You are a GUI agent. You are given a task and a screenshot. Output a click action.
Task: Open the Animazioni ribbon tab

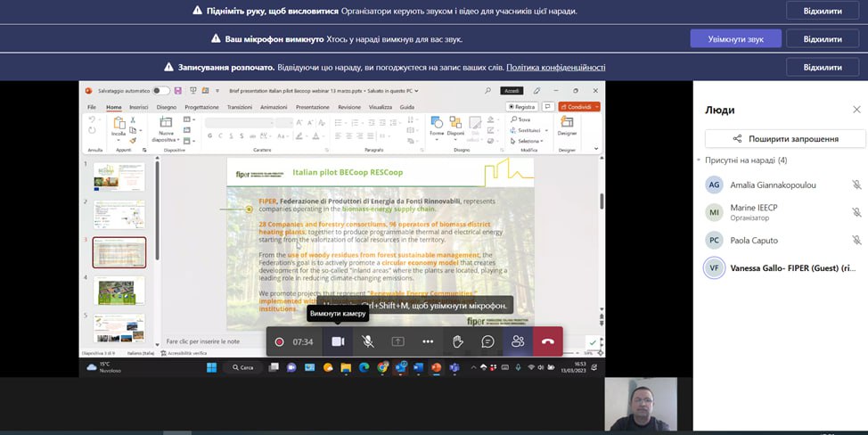pyautogui.click(x=274, y=107)
